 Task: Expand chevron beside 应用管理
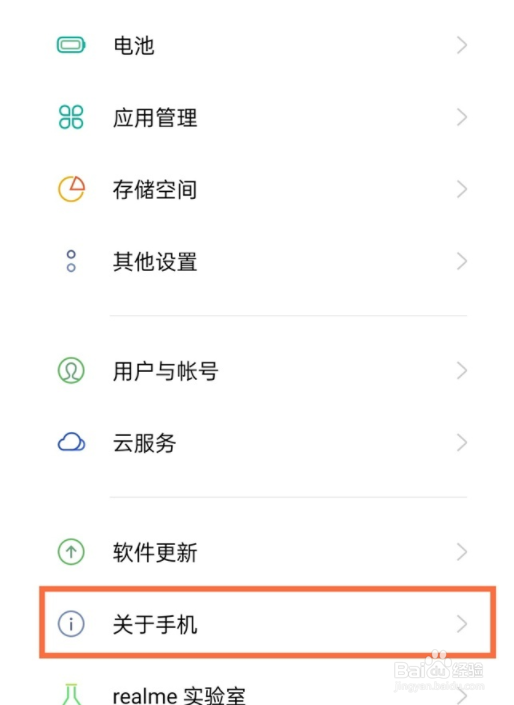[x=462, y=117]
